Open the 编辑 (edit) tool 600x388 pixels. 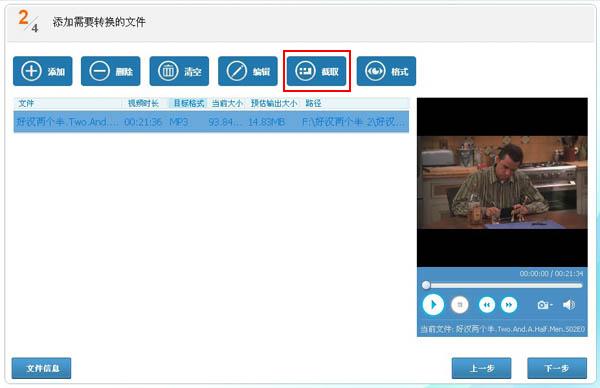(248, 71)
